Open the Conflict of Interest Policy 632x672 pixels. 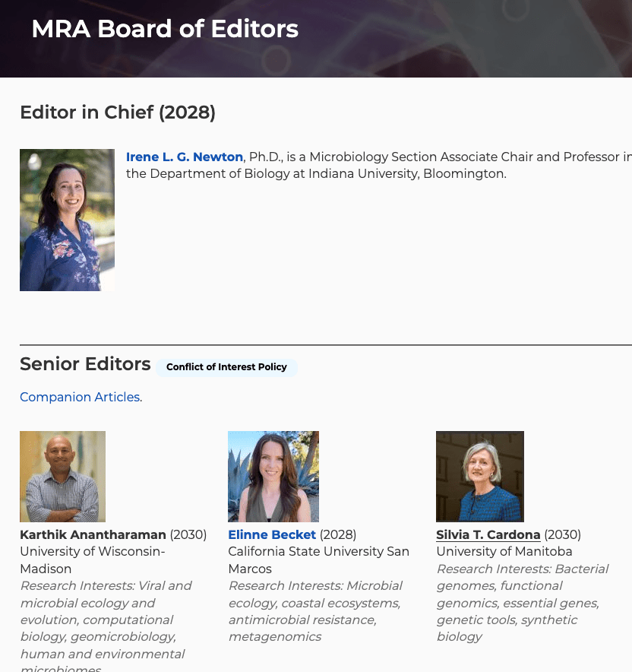click(226, 367)
